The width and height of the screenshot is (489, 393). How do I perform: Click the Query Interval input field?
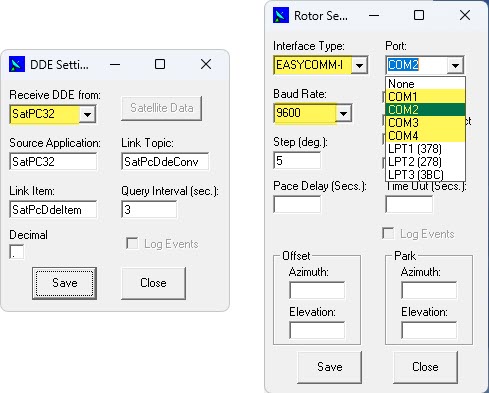pyautogui.click(x=149, y=210)
